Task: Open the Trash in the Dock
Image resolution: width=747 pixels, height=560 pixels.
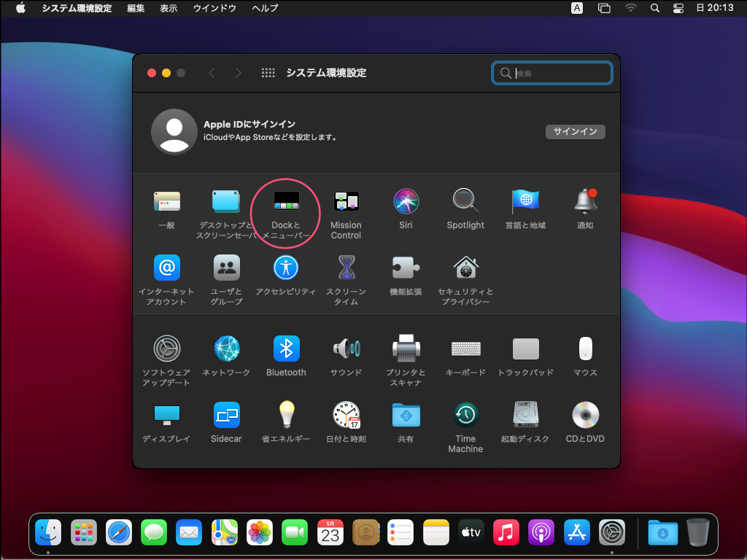Action: [698, 532]
